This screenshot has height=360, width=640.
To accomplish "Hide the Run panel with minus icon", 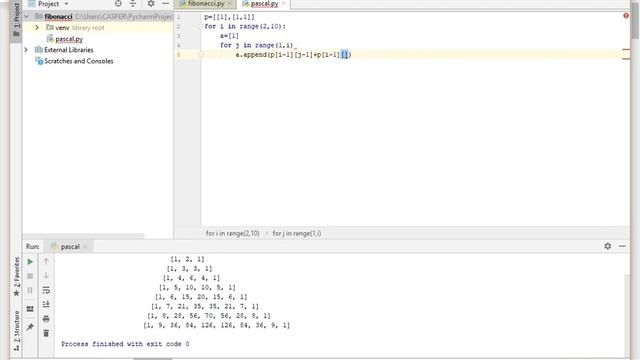I will point(622,246).
